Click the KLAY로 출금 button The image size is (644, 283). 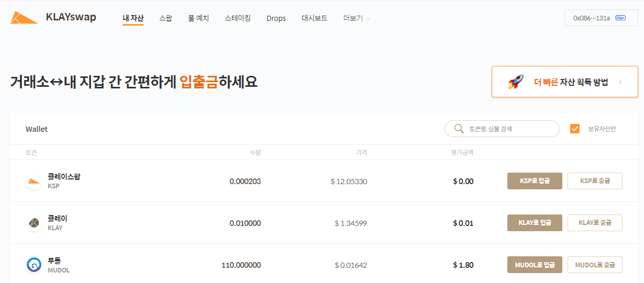(595, 223)
